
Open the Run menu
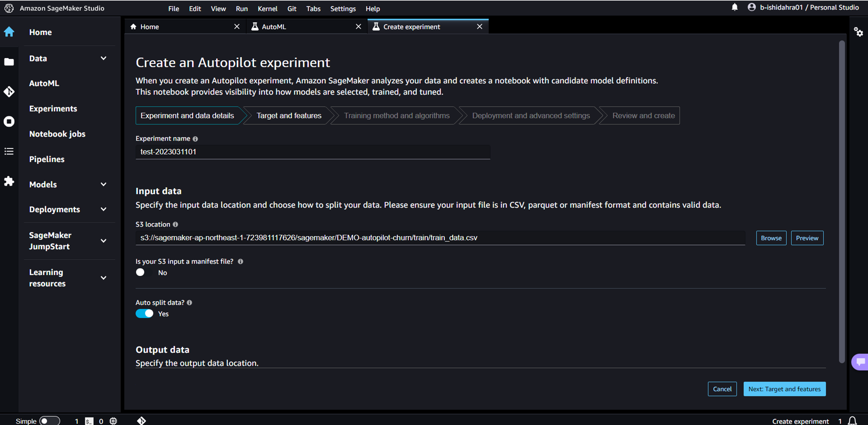tap(242, 9)
